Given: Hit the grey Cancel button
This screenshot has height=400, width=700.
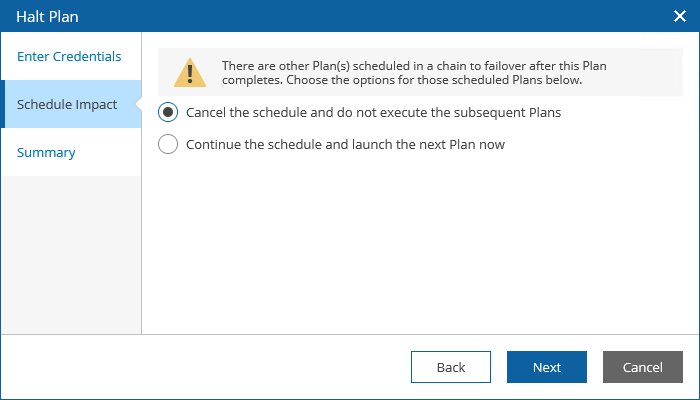Looking at the screenshot, I should pos(643,367).
